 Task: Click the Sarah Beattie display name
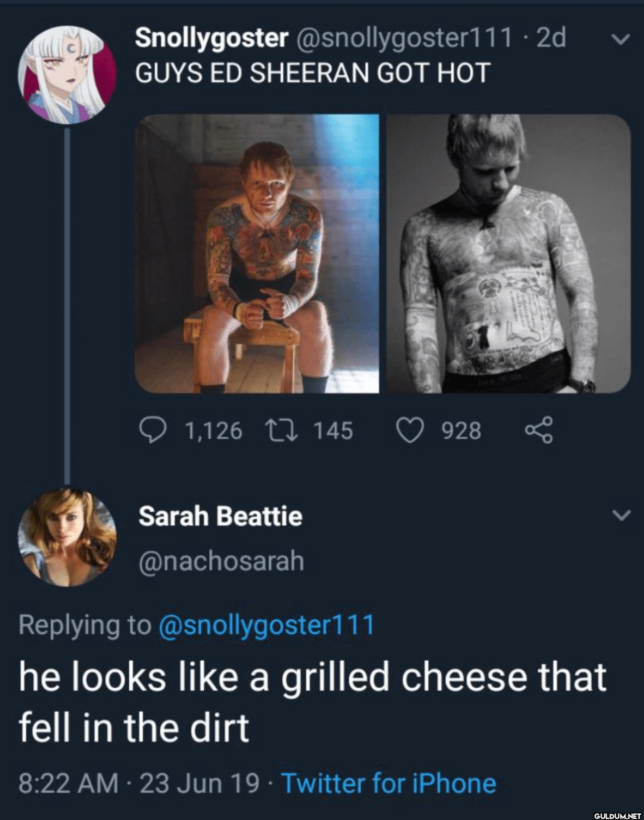[220, 516]
